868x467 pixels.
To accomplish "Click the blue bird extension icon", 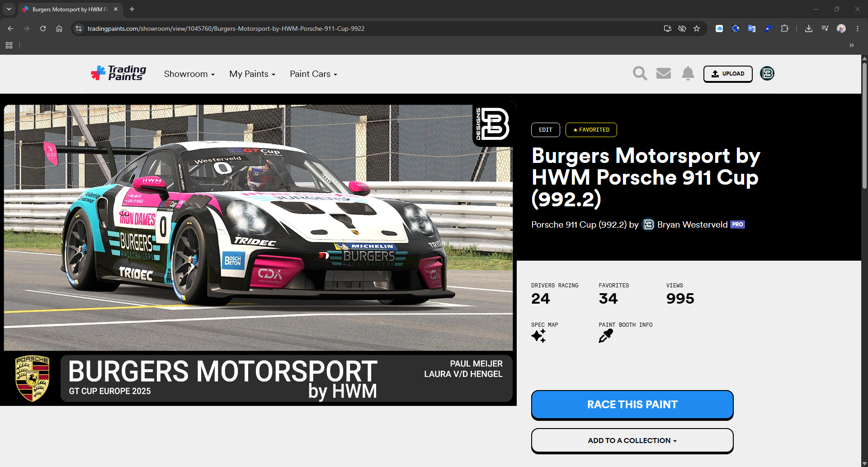I will click(x=768, y=29).
